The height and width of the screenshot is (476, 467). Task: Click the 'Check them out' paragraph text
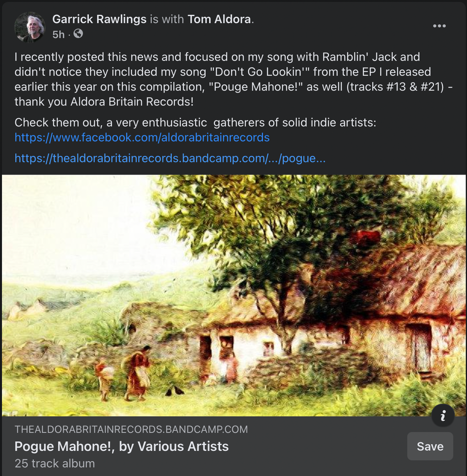(x=195, y=123)
